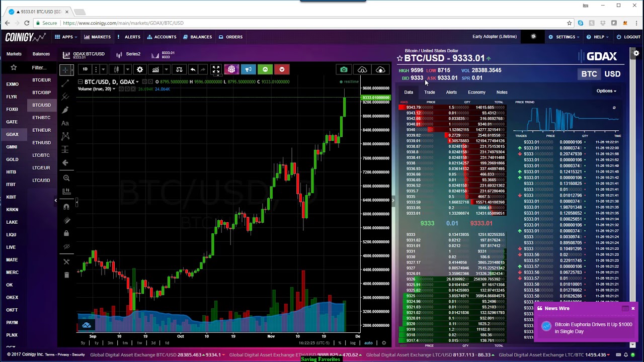Favorite BTC/USD with the star icon

point(400,58)
